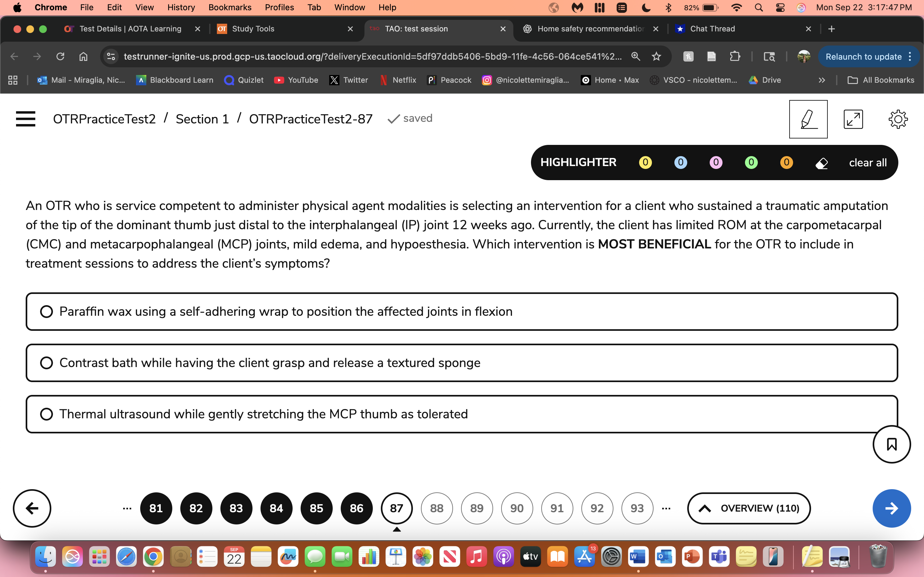This screenshot has width=924, height=577.
Task: Select the thermal ultrasound answer option
Action: 47,414
